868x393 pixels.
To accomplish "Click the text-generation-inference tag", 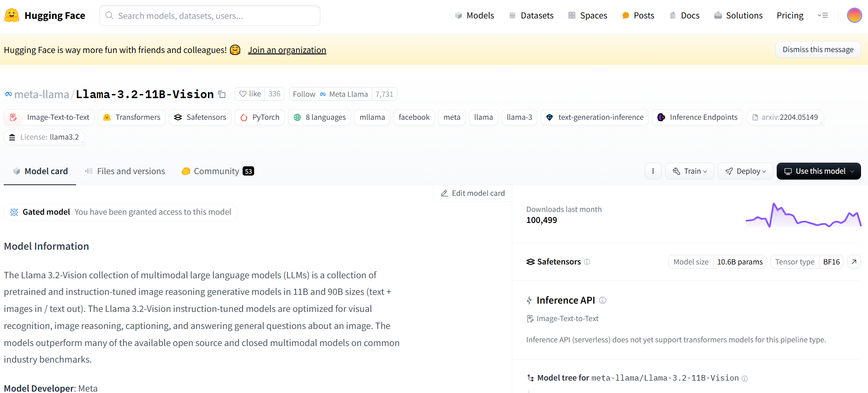I will pyautogui.click(x=595, y=117).
